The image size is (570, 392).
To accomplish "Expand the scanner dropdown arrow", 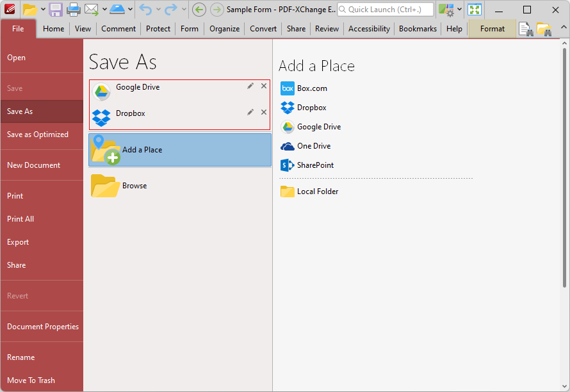I will click(x=130, y=10).
